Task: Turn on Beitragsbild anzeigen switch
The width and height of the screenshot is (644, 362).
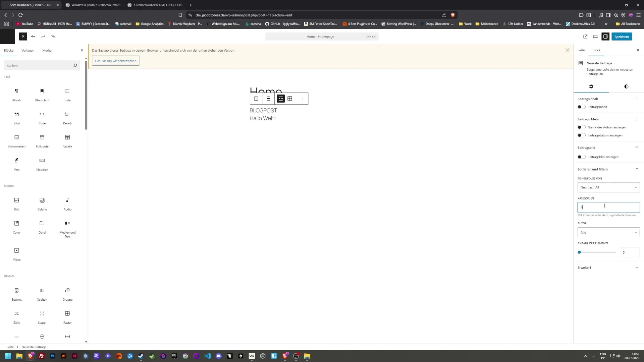Action: click(581, 157)
